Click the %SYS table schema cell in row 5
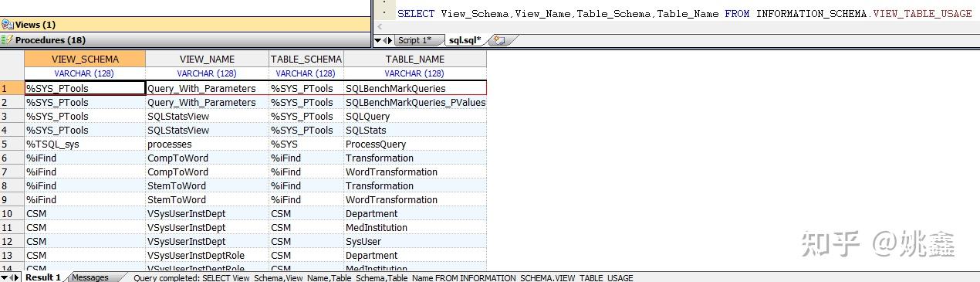Image resolution: width=980 pixels, height=282 pixels. [306, 144]
